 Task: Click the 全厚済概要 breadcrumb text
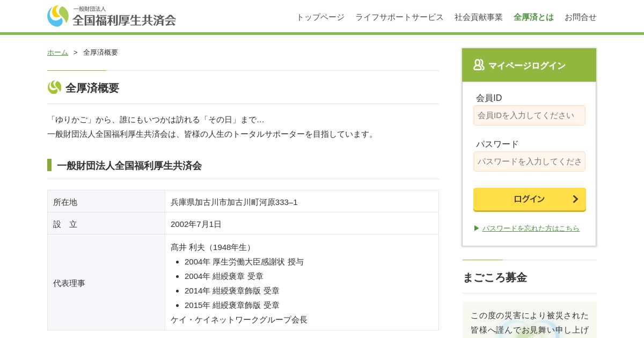[100, 52]
